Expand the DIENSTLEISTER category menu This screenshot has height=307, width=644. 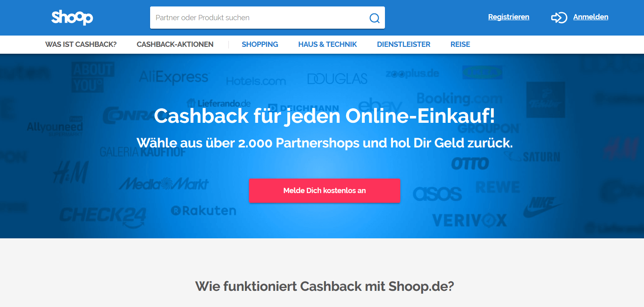pos(404,44)
